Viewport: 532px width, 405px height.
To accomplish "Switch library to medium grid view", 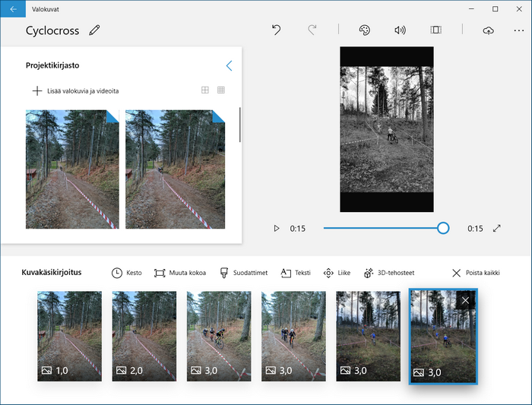I will pyautogui.click(x=204, y=90).
